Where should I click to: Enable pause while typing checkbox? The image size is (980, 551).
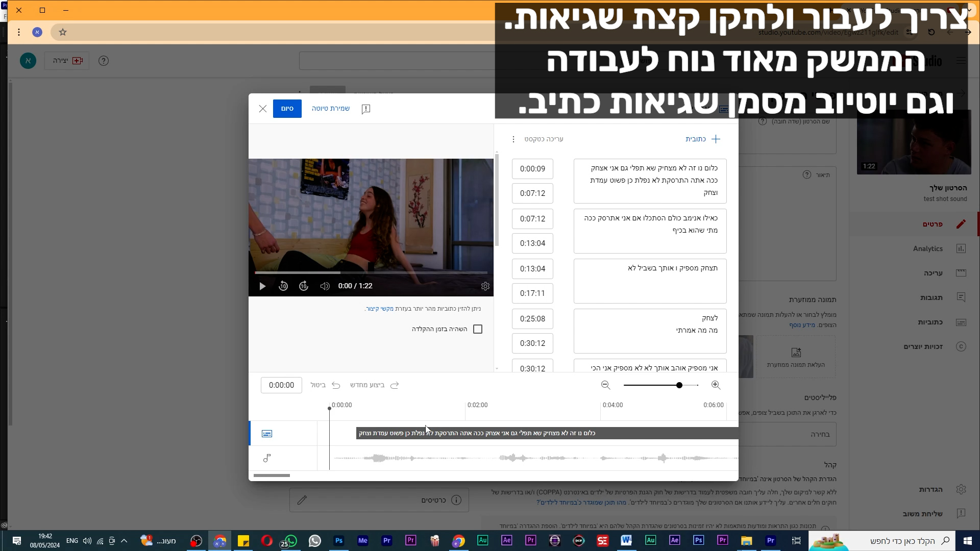pos(478,329)
